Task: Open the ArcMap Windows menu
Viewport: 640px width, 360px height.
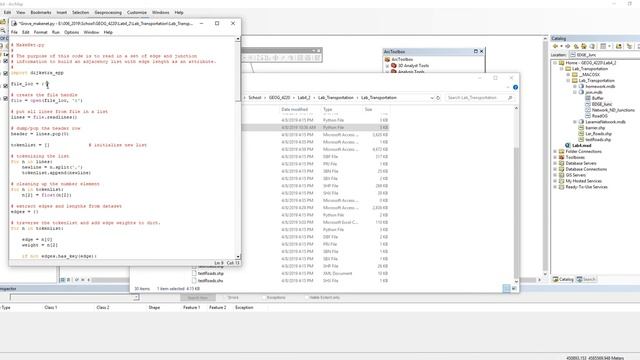Action: click(160, 13)
